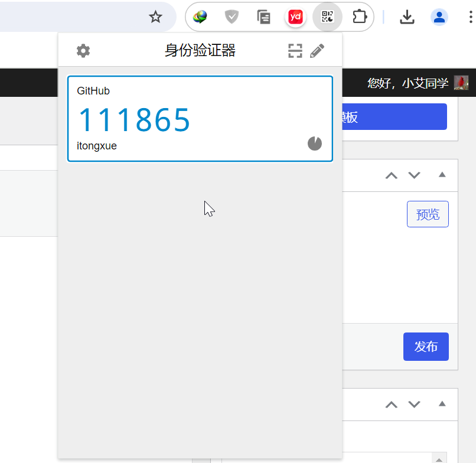476x463 pixels.
Task: Open the Chrome profile avatar
Action: pos(439,17)
